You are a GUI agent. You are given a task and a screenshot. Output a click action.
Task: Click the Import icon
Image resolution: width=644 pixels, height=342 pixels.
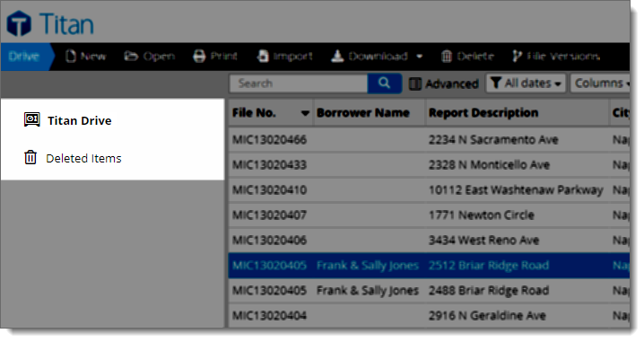(263, 56)
